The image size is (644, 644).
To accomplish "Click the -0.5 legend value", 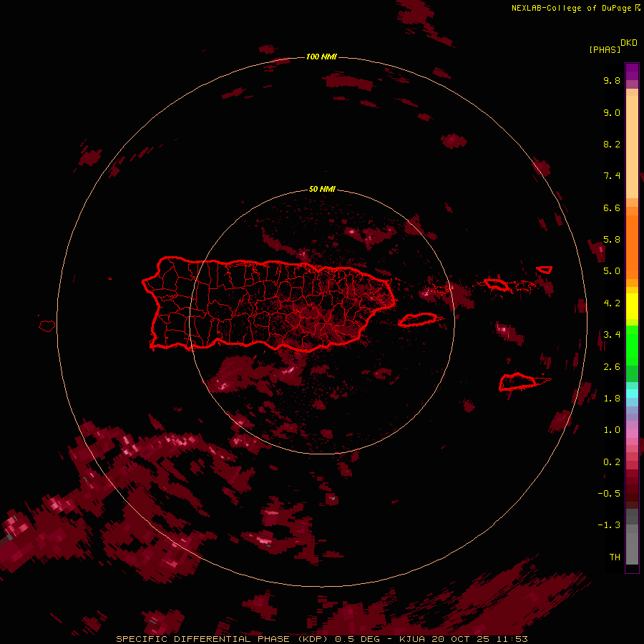I will pos(609,493).
